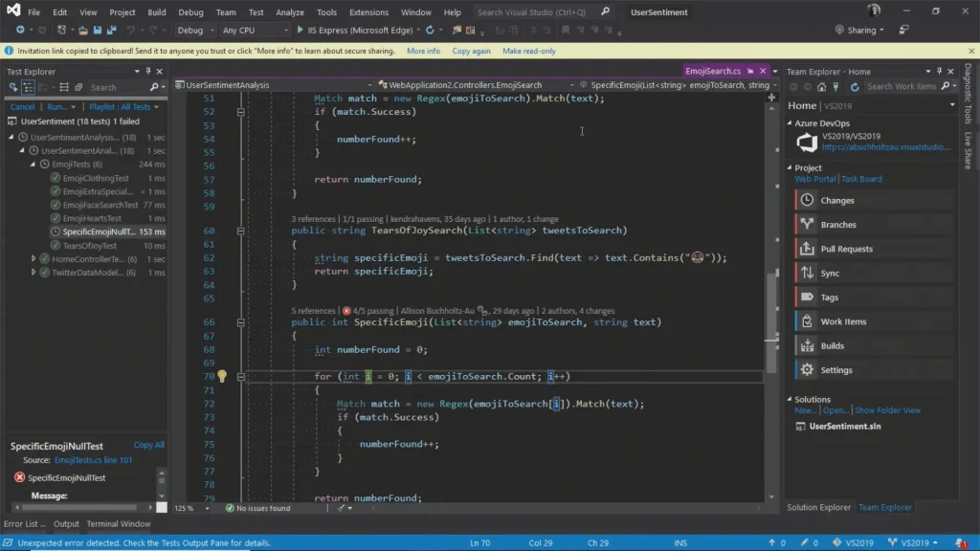Refresh the Team Explorer panel
The width and height of the screenshot is (980, 551).
pos(855,87)
